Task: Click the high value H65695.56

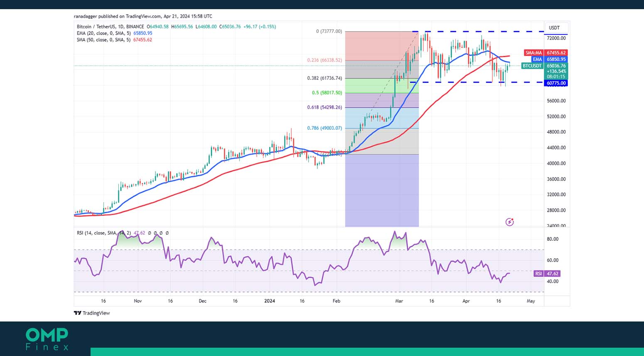Action: pos(182,27)
